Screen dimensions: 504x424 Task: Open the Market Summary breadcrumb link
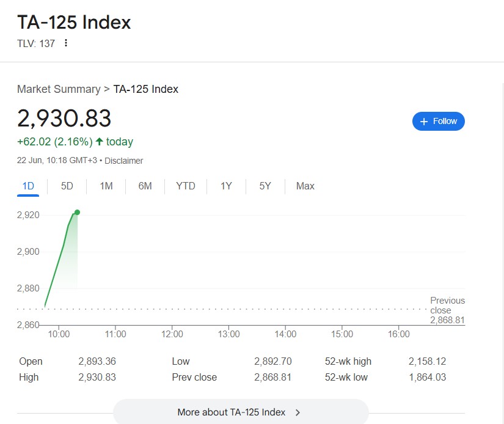click(x=59, y=89)
